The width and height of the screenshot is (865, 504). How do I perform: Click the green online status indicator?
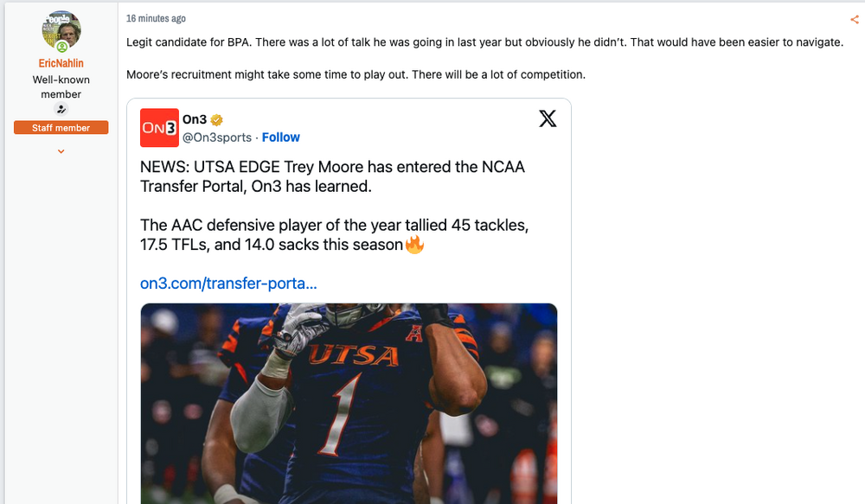pos(61,47)
